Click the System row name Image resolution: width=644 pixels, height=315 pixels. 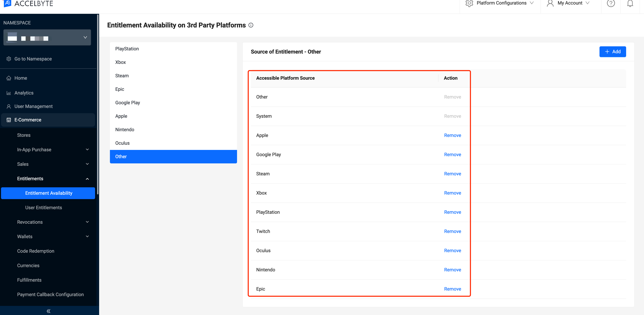pyautogui.click(x=264, y=116)
